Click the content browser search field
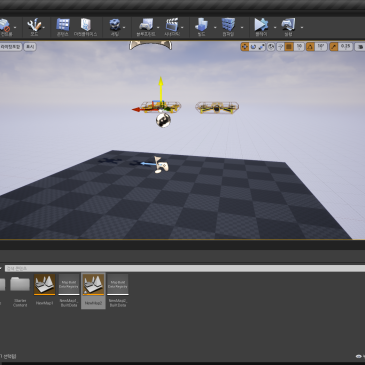The image size is (365, 365). click(x=185, y=268)
